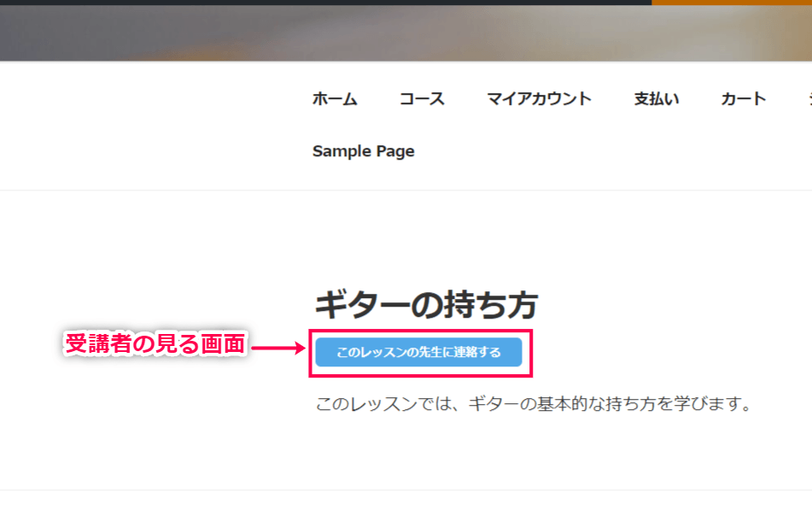The width and height of the screenshot is (812, 510).
Task: Open the カート menu item
Action: 743,98
